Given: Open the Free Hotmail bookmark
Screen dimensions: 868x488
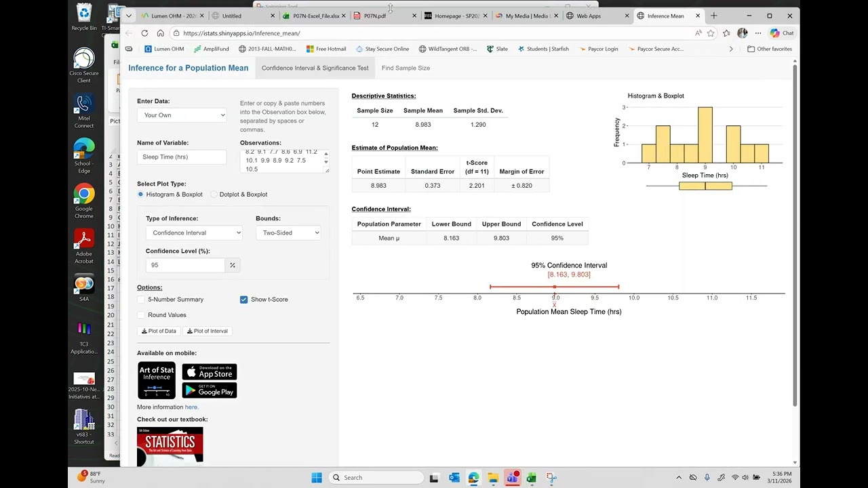Looking at the screenshot, I should click(x=326, y=49).
